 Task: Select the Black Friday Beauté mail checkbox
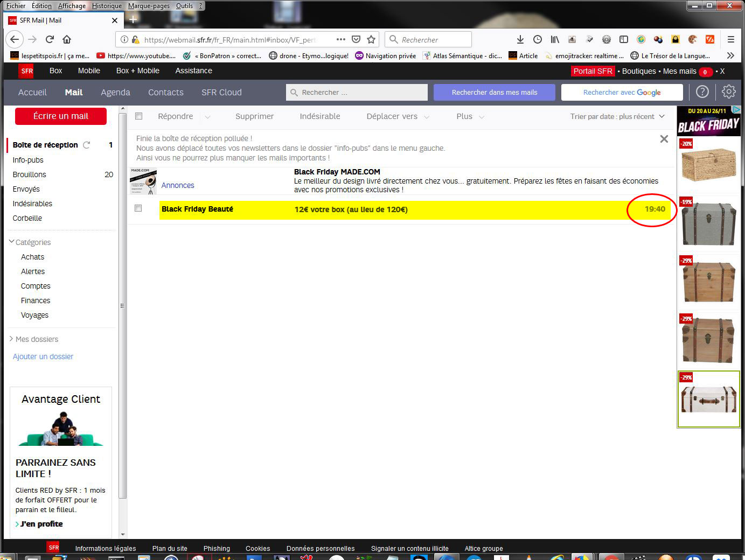[138, 208]
